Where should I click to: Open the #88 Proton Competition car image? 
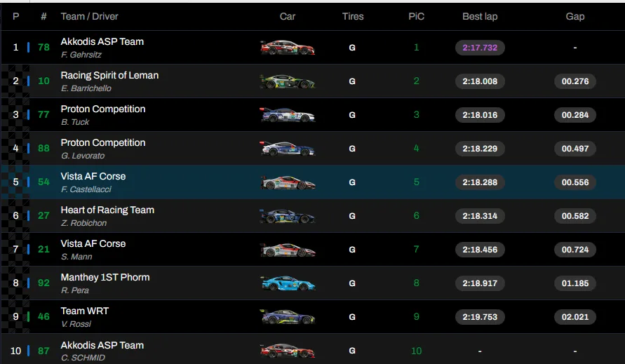point(287,149)
